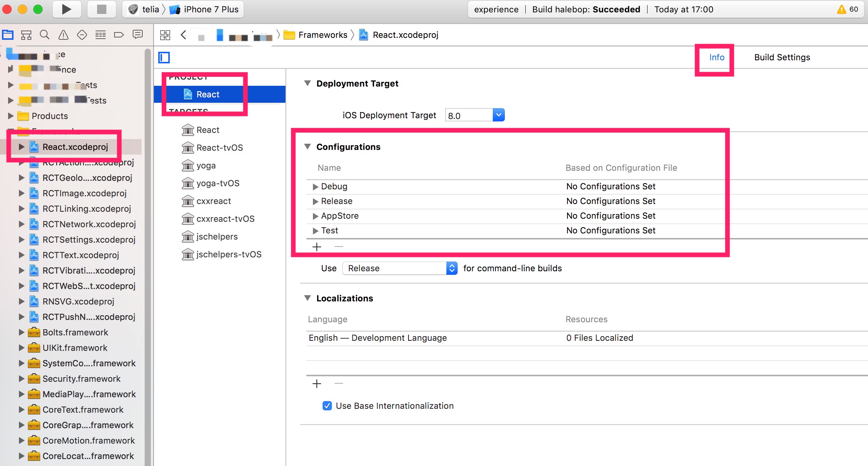Open the Issue navigator warning icon
Viewport: 868px width, 466px height.
(x=63, y=35)
